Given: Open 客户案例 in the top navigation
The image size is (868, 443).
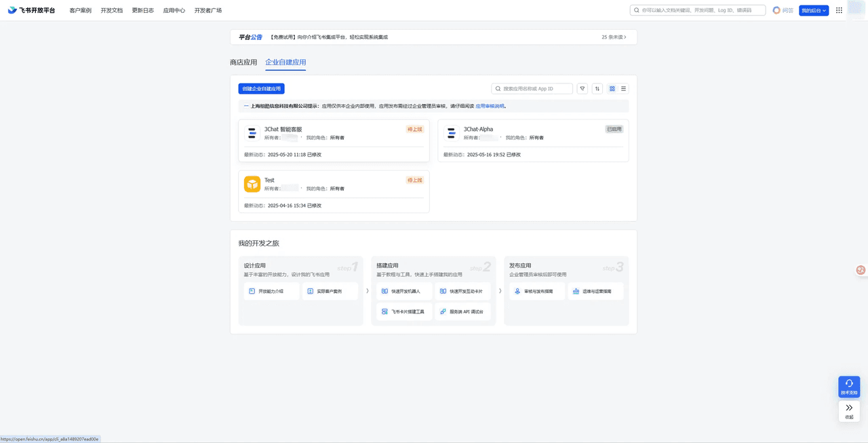Looking at the screenshot, I should [80, 10].
